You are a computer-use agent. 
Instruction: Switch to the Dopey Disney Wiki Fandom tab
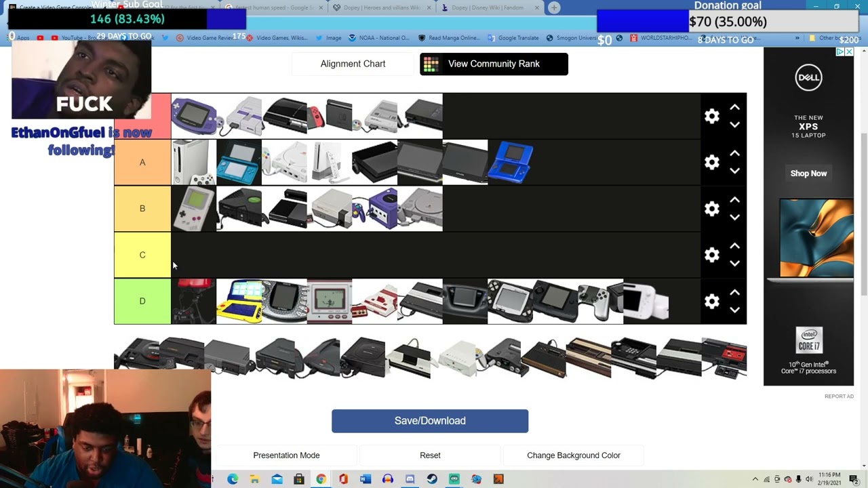click(491, 7)
